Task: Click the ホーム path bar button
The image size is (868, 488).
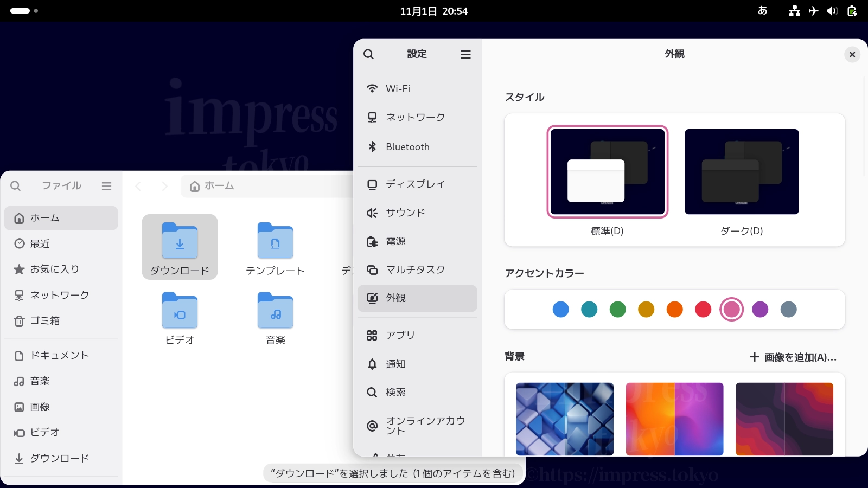Action: click(x=212, y=187)
